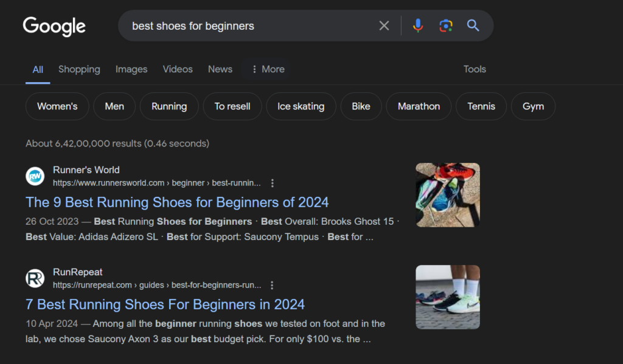Apply the Women's filter chip
The width and height of the screenshot is (623, 364).
57,106
